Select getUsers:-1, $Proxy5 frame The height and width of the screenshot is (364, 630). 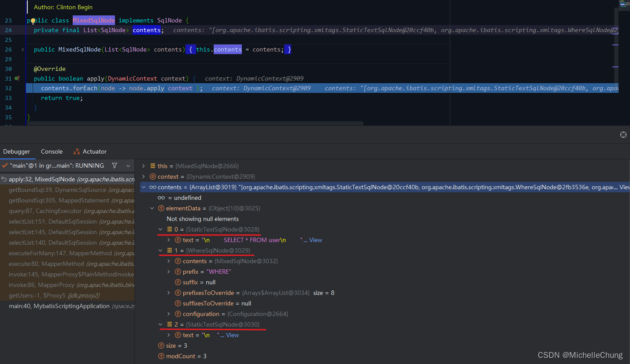click(x=67, y=295)
